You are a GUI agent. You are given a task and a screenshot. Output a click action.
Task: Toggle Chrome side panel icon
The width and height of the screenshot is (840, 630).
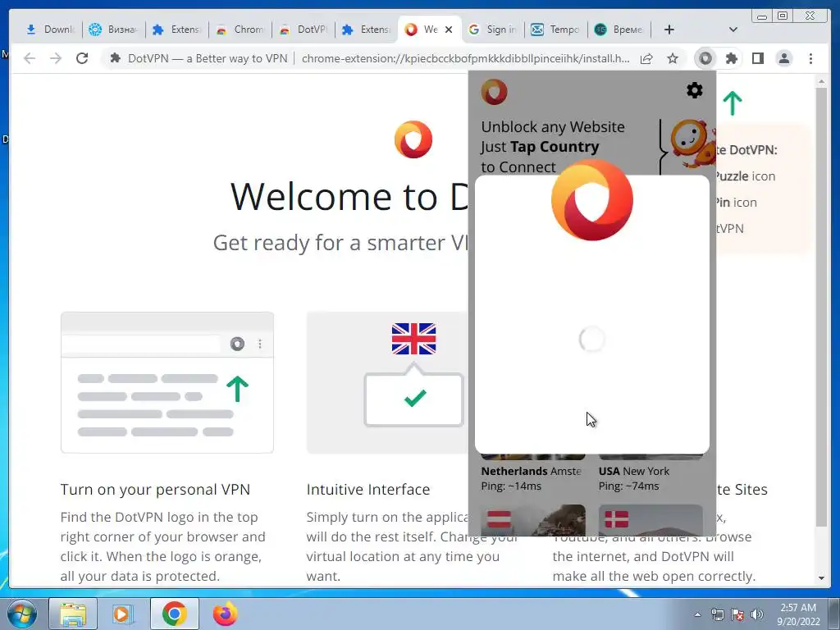pos(757,58)
